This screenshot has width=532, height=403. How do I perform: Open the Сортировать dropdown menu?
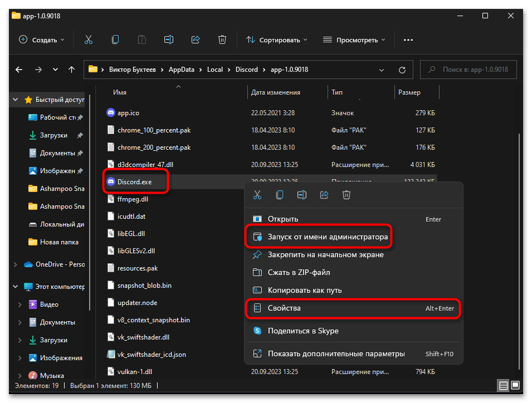click(x=277, y=40)
